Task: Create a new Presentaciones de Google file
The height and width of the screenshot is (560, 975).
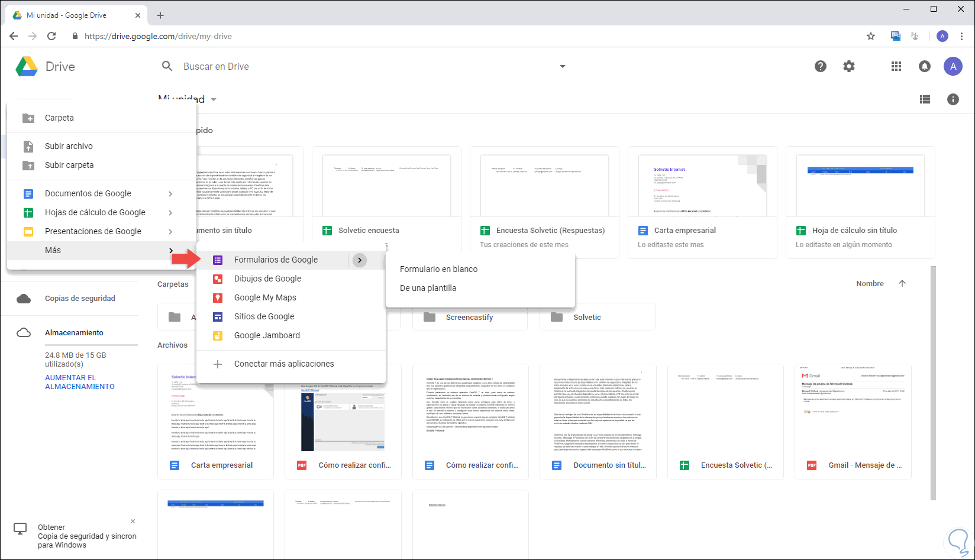Action: pyautogui.click(x=102, y=231)
